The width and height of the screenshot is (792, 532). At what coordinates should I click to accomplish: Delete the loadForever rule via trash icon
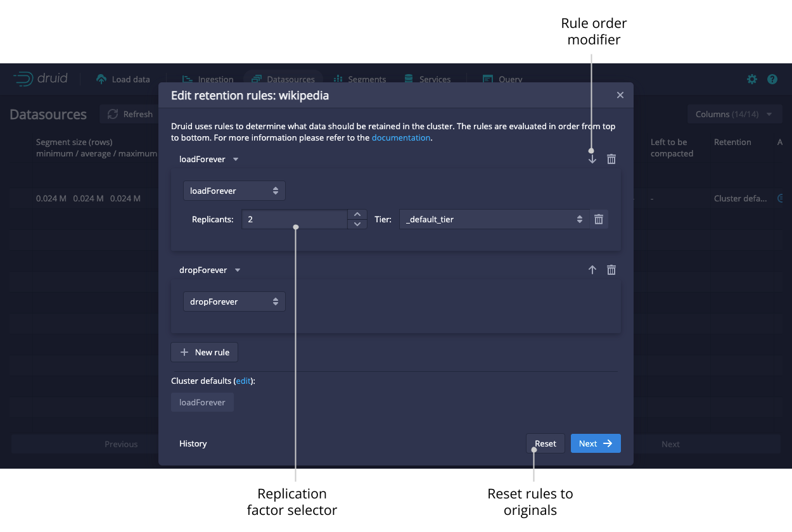[611, 160]
